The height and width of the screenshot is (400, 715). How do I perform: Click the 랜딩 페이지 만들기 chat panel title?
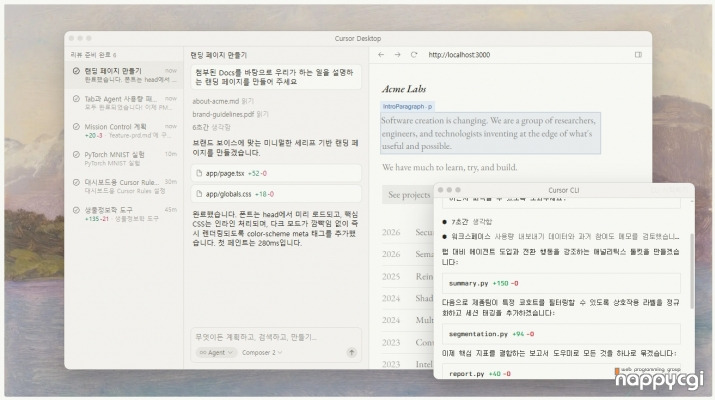[218, 55]
